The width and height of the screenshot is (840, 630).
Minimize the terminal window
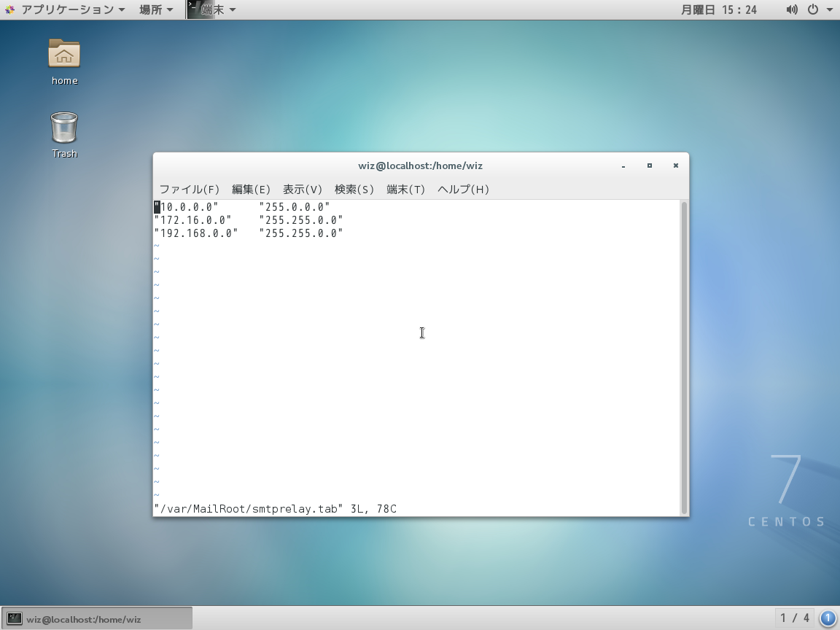click(623, 166)
